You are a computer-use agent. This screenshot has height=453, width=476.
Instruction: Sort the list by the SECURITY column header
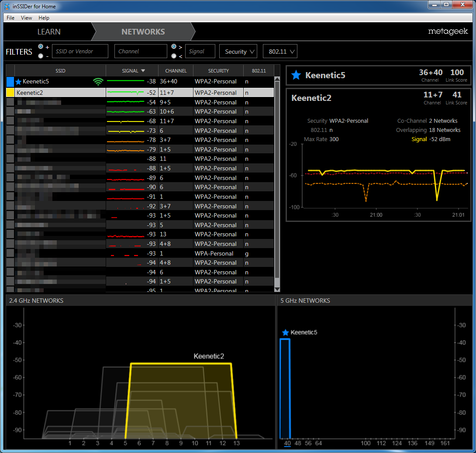[218, 71]
